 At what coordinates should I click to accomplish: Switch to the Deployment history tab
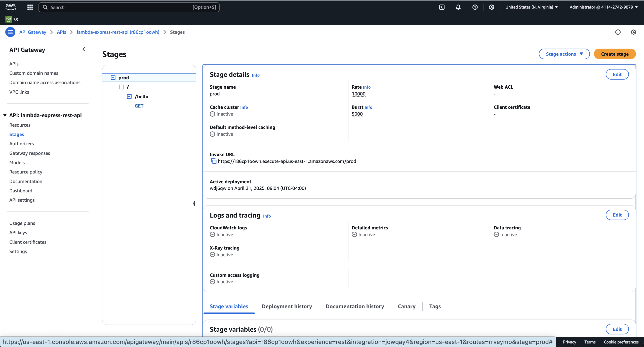(x=287, y=306)
